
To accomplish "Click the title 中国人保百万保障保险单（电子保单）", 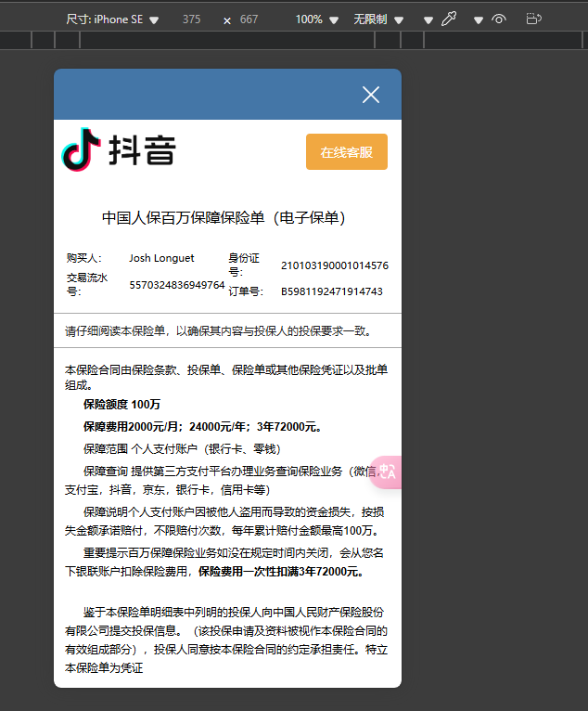I will point(224,217).
